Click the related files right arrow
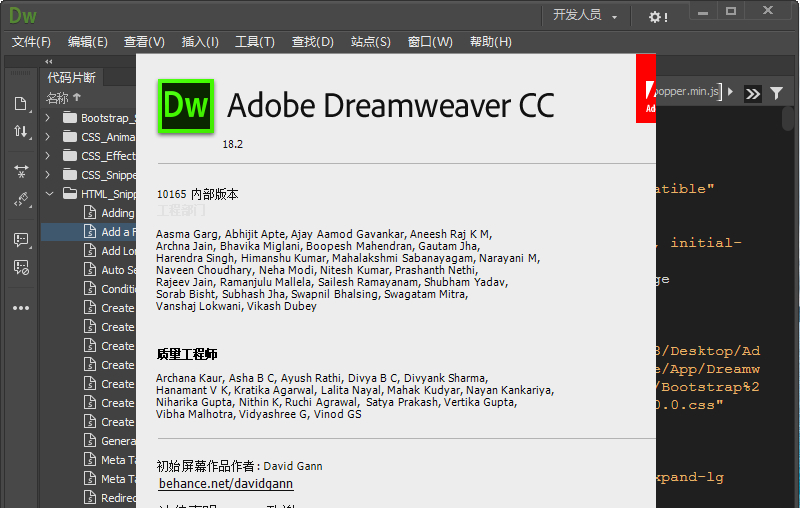Screen dimensions: 800x508 tap(731, 92)
